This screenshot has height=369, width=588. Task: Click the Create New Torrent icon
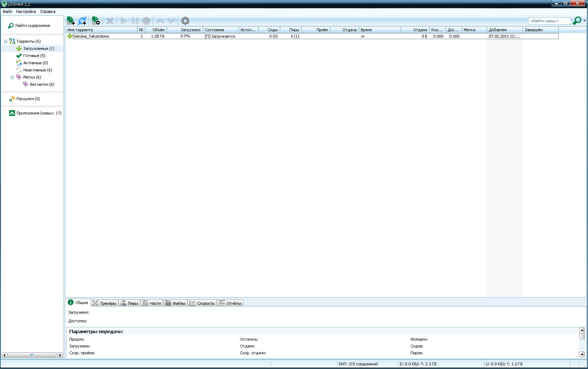pos(95,21)
